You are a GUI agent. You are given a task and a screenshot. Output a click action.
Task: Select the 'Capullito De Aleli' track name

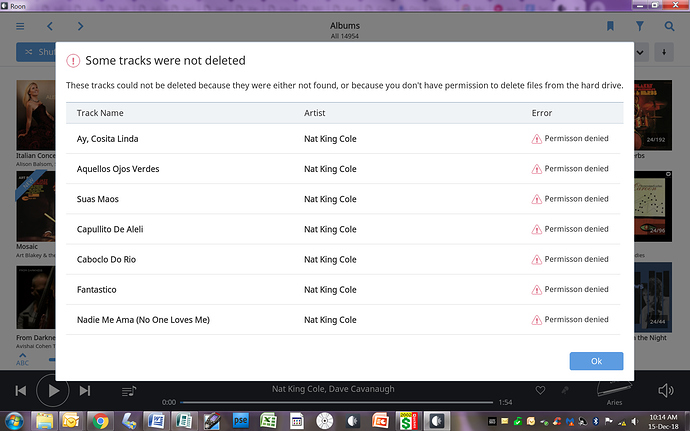click(x=110, y=229)
